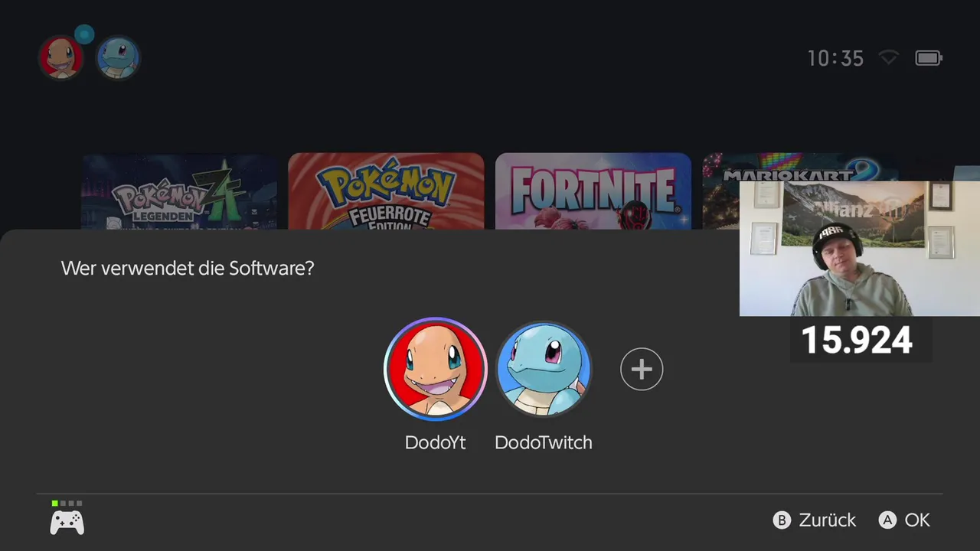The image size is (980, 551).
Task: Click the blue notification dot near avatars
Action: pyautogui.click(x=85, y=34)
